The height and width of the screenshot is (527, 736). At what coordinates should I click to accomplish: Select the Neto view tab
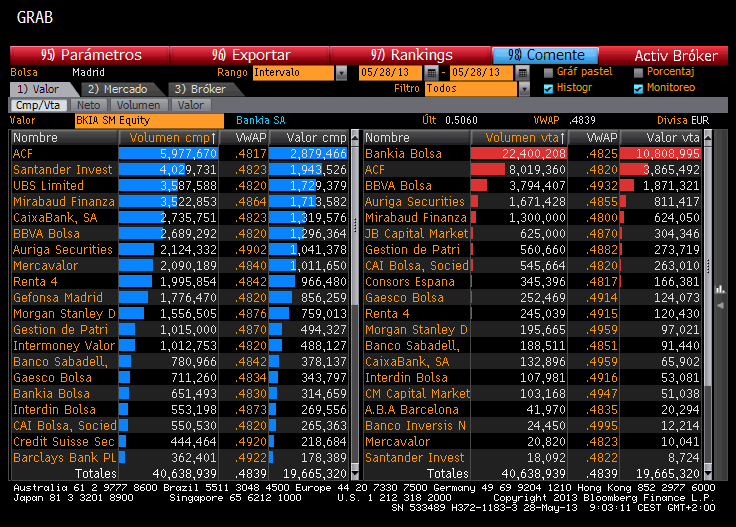pos(89,105)
